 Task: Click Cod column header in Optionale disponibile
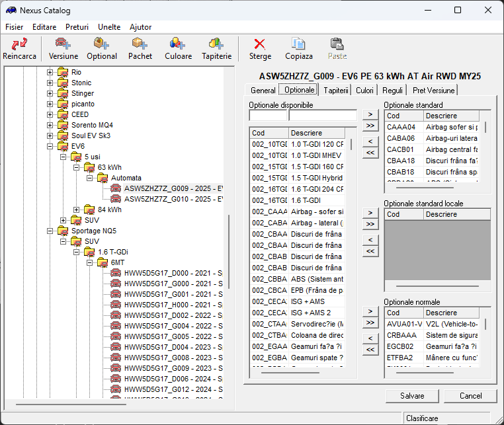[x=269, y=133]
